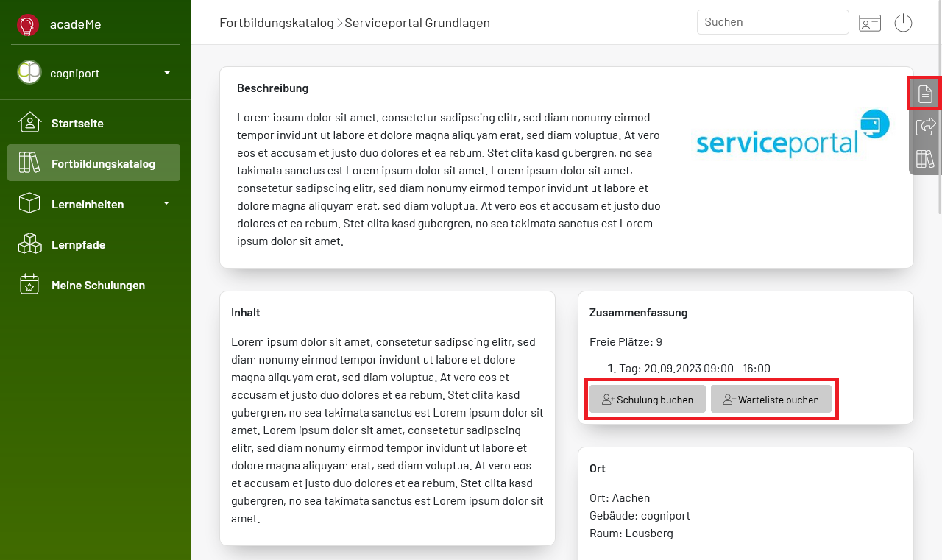Click the Startseite house icon
This screenshot has height=560, width=942.
[x=29, y=123]
